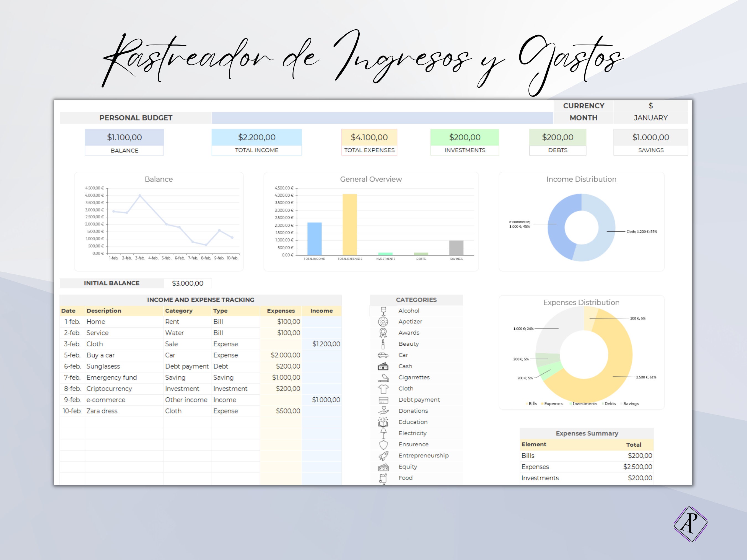Select the Awards medal icon
This screenshot has height=560, width=747.
[383, 332]
